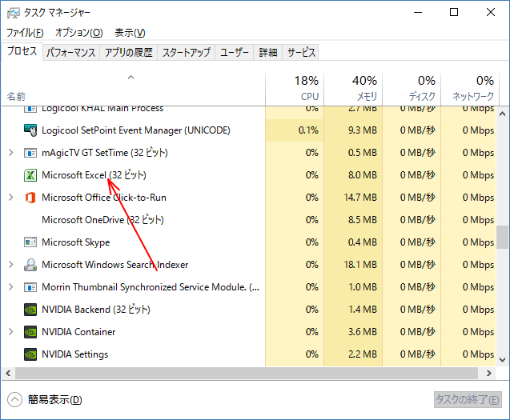Select the NVIDIA Settings process name
510x420 pixels.
tap(74, 354)
